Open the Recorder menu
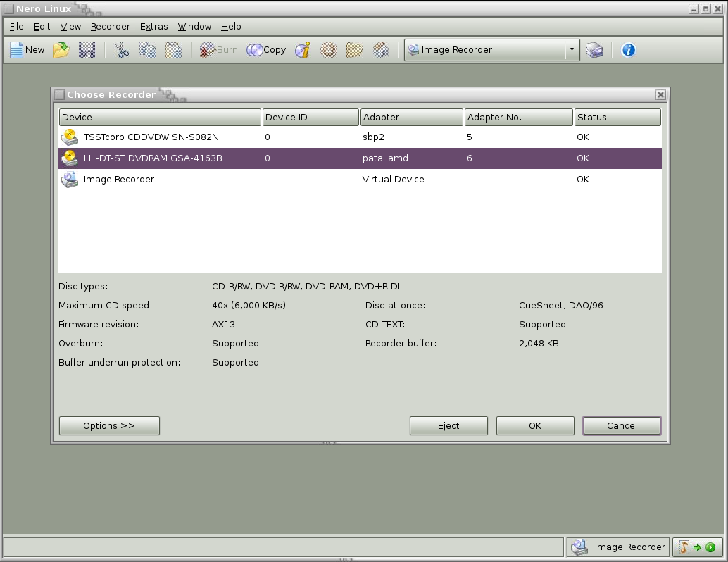 (x=111, y=27)
